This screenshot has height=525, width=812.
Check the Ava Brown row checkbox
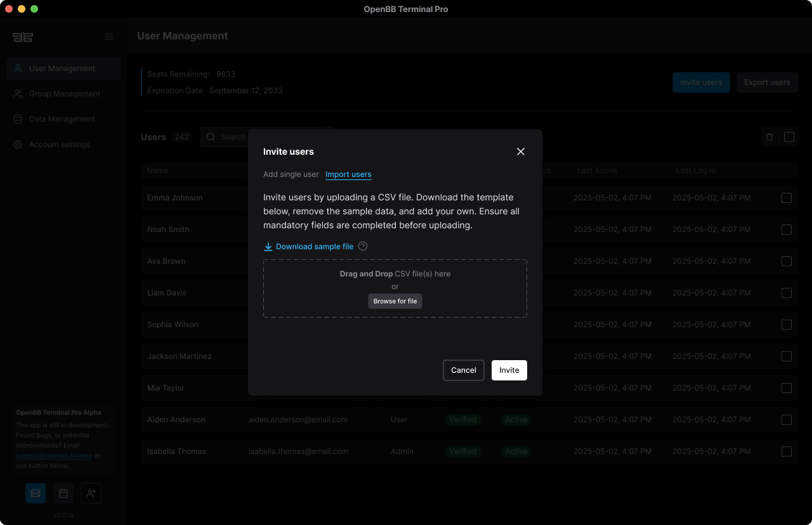coord(787,261)
